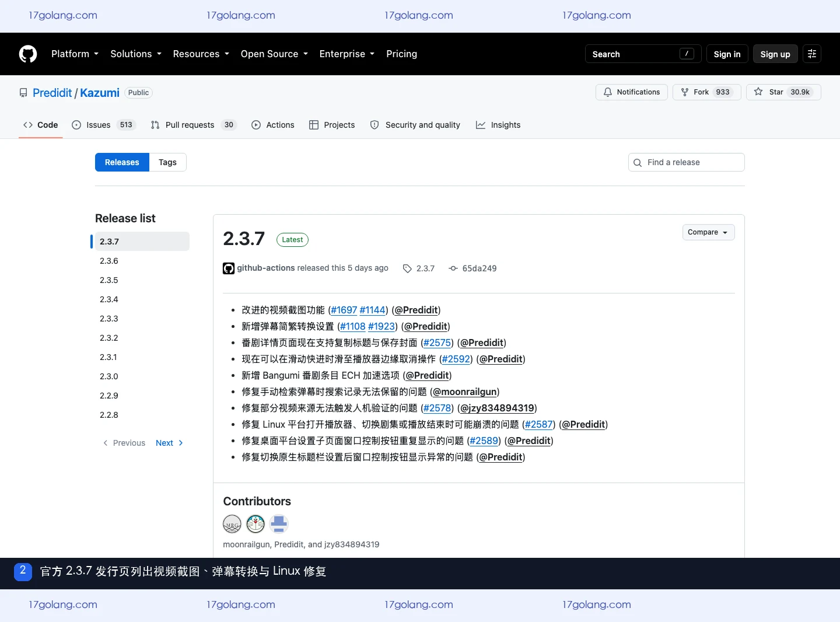Open moonrailgun contributor avatar
The width and height of the screenshot is (840, 622).
coord(232,524)
